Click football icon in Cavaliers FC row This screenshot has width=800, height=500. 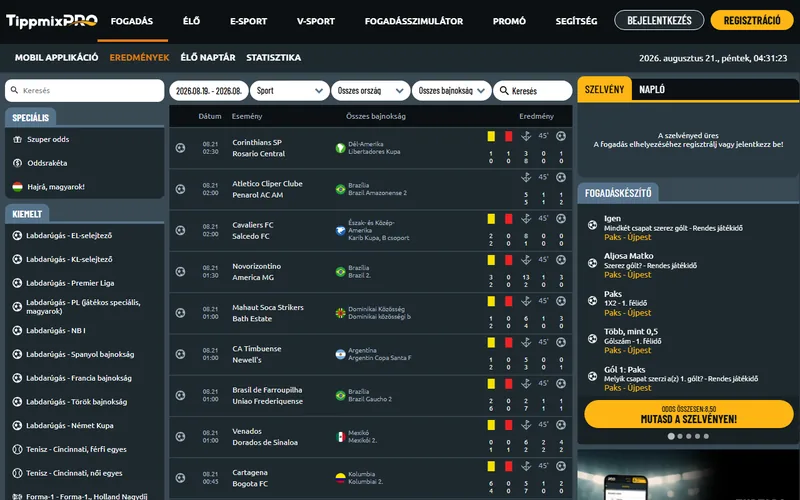click(x=180, y=231)
